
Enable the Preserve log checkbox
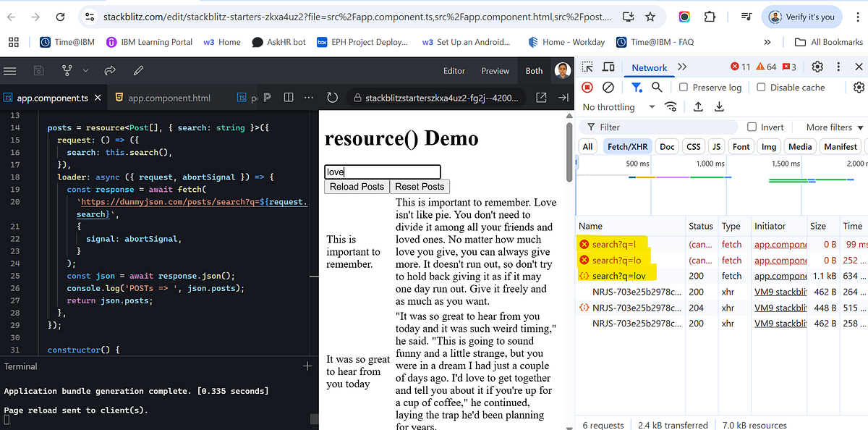[x=683, y=86]
